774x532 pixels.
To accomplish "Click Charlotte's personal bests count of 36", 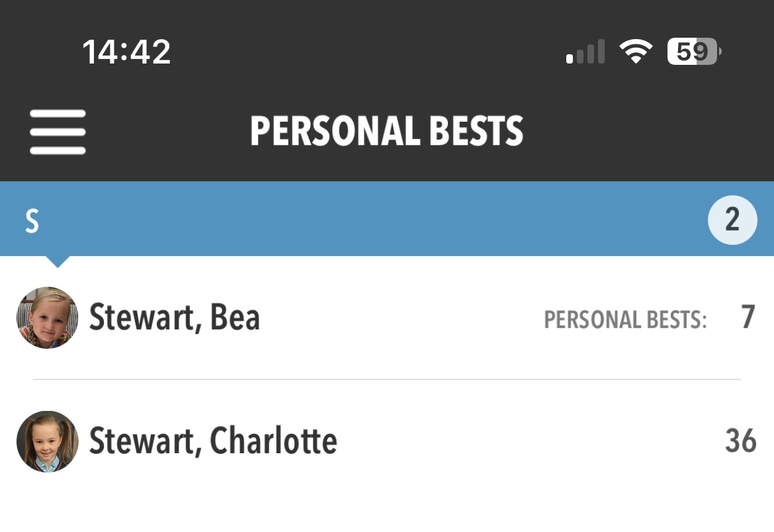I will [740, 441].
